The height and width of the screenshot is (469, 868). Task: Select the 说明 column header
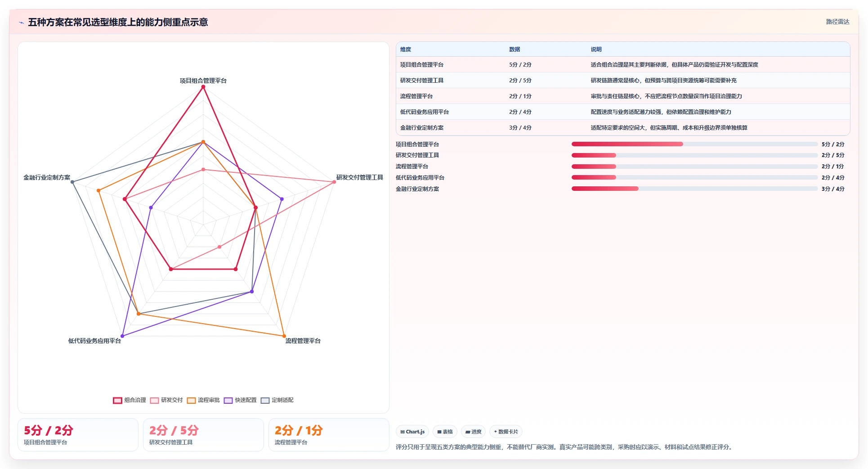596,50
